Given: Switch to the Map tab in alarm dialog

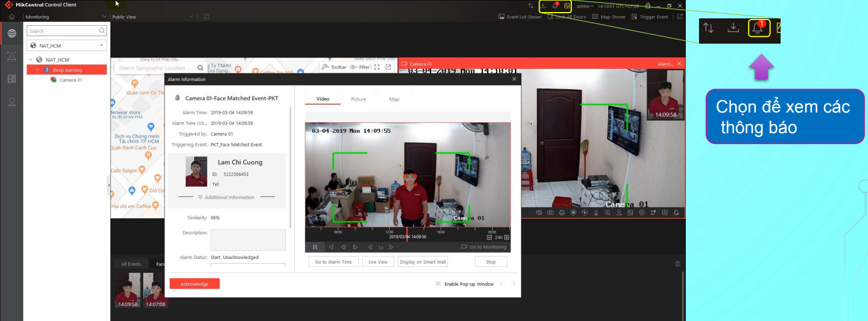Looking at the screenshot, I should pos(394,99).
